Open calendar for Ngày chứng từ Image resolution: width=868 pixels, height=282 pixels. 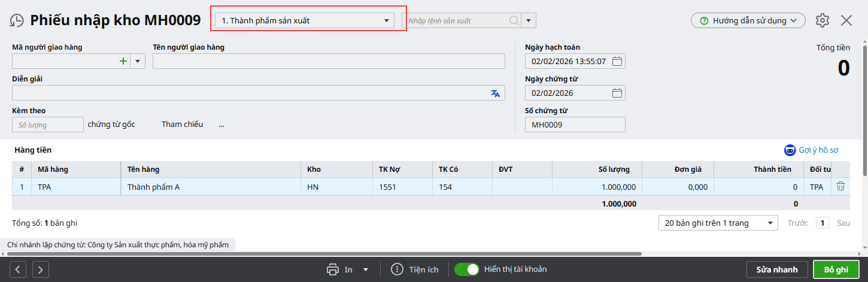pyautogui.click(x=617, y=93)
